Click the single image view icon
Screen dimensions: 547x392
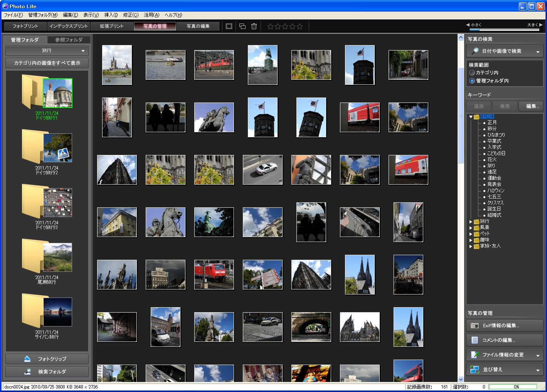pyautogui.click(x=229, y=26)
